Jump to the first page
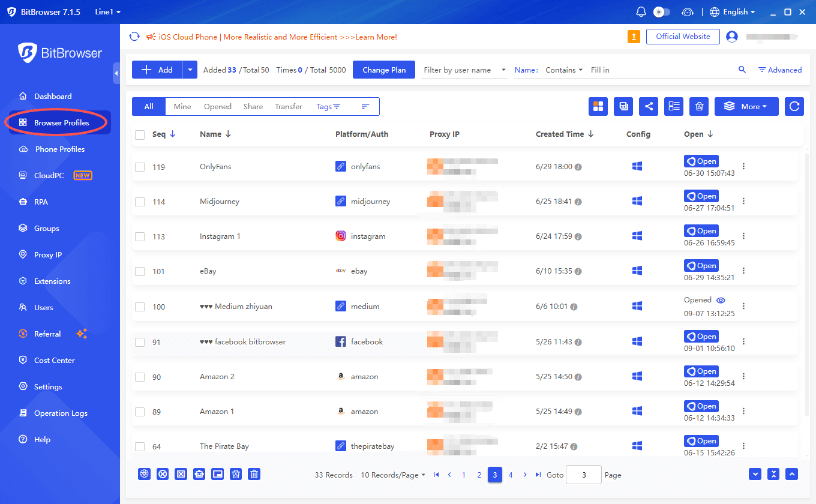The width and height of the screenshot is (816, 504). (x=436, y=475)
